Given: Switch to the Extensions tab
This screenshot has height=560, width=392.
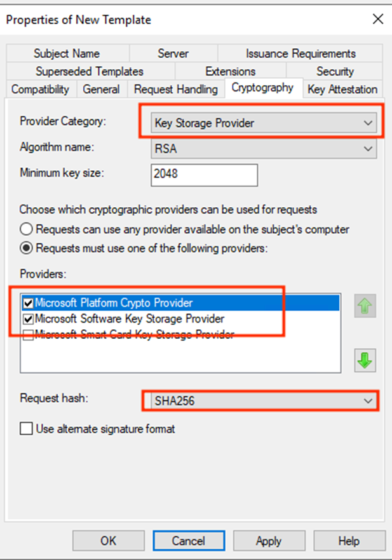Looking at the screenshot, I should pyautogui.click(x=231, y=71).
